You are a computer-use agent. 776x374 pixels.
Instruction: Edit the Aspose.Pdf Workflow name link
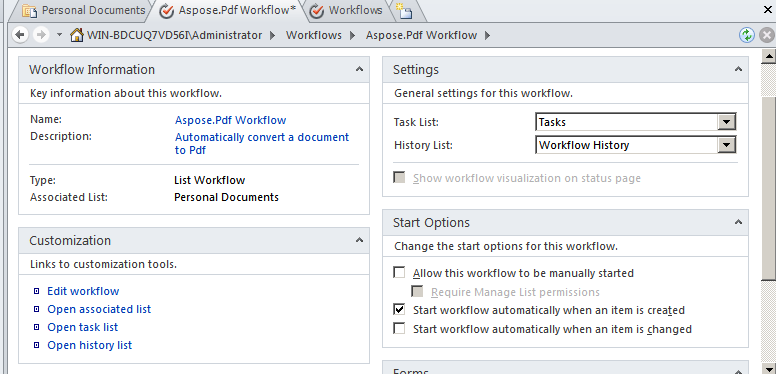tap(231, 120)
